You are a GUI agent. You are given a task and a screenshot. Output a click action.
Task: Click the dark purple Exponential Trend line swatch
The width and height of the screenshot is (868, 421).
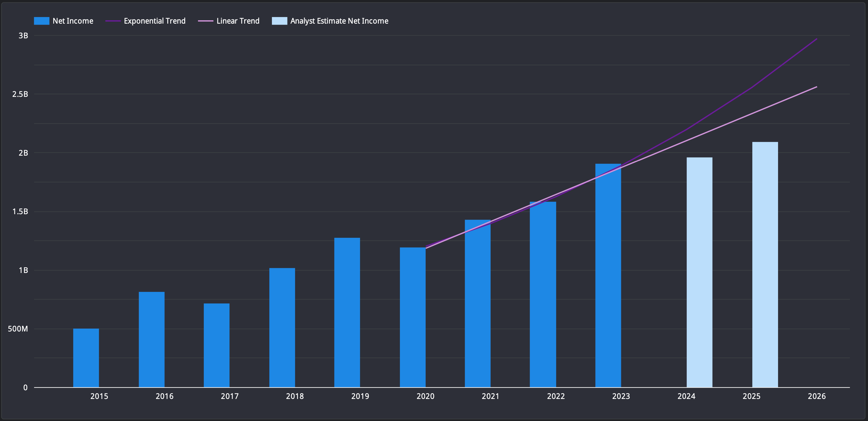tap(113, 21)
